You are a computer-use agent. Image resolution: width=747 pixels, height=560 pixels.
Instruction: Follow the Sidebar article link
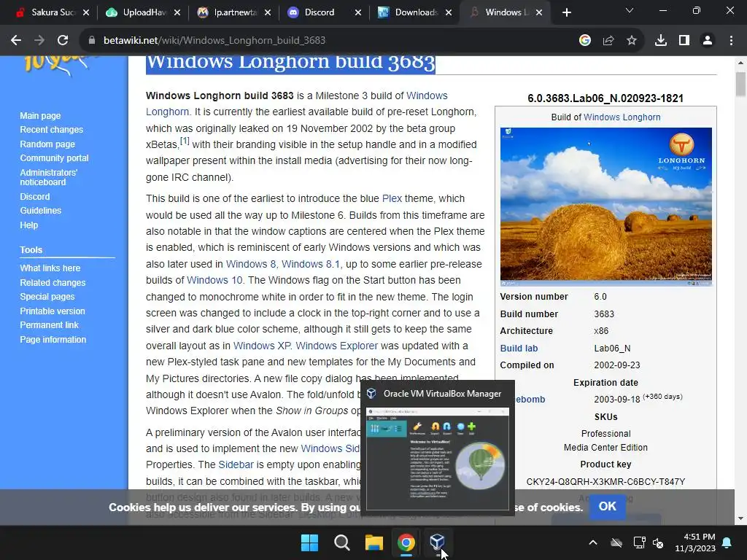coord(236,464)
